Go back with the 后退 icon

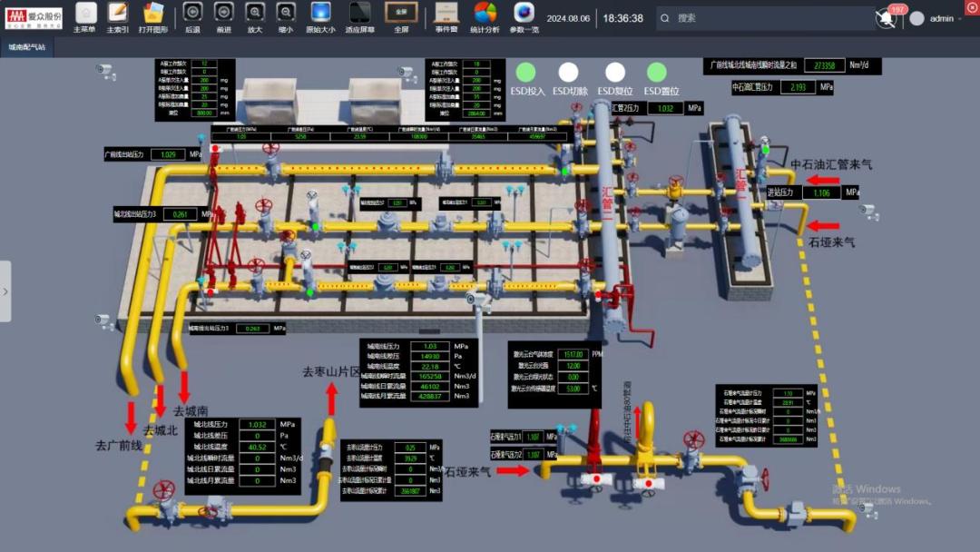192,13
